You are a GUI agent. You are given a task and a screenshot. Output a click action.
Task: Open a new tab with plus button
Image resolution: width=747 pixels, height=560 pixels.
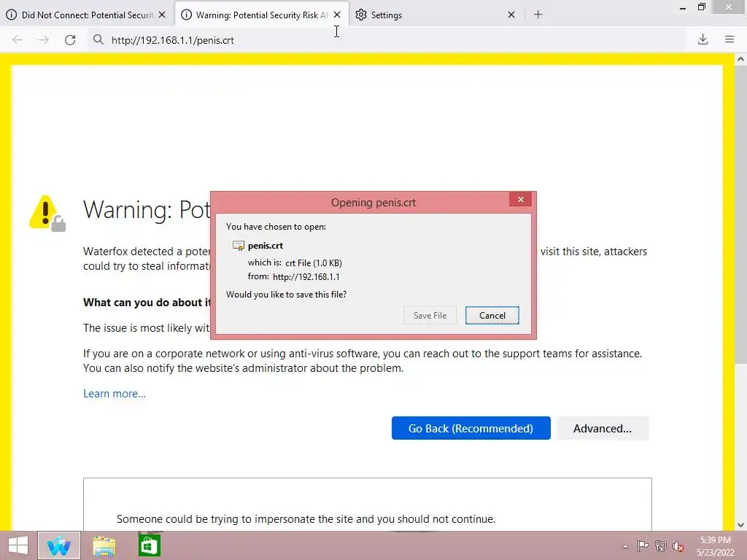(538, 15)
